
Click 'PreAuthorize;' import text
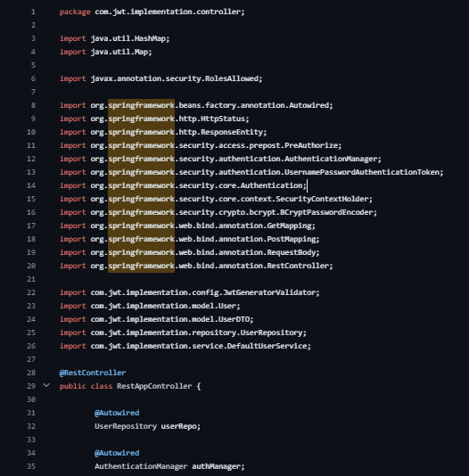(x=313, y=145)
